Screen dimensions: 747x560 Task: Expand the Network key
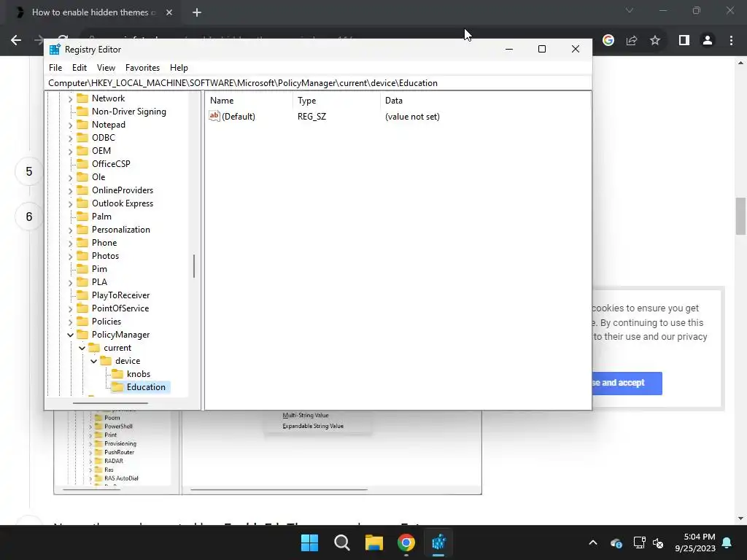(x=71, y=98)
